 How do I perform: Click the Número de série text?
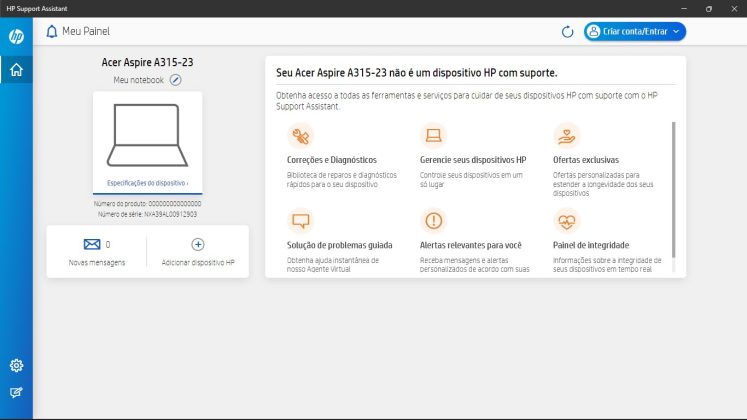coord(147,214)
